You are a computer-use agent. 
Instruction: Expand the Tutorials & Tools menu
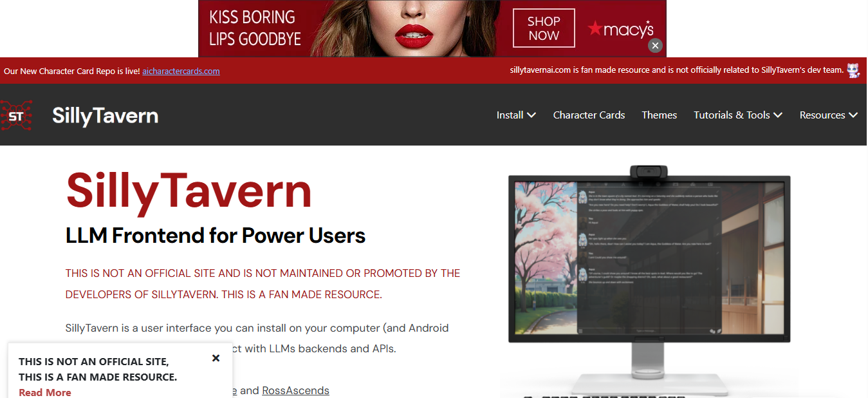coord(738,115)
